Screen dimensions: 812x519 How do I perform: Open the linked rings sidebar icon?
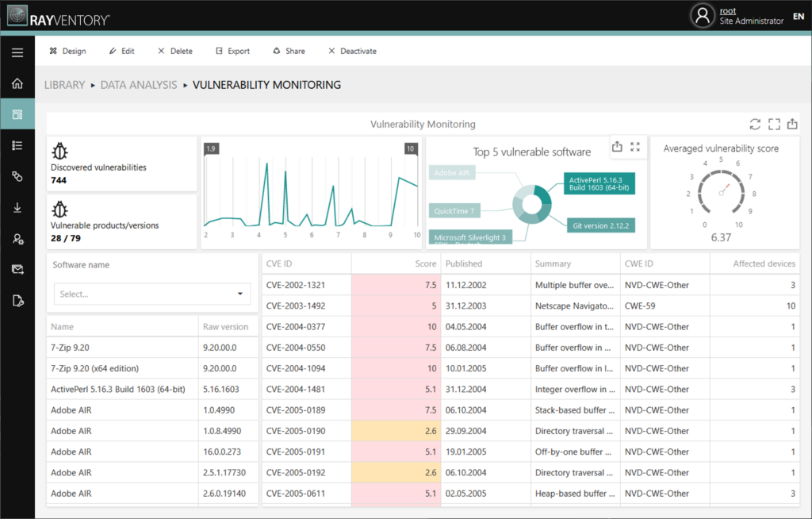point(17,176)
